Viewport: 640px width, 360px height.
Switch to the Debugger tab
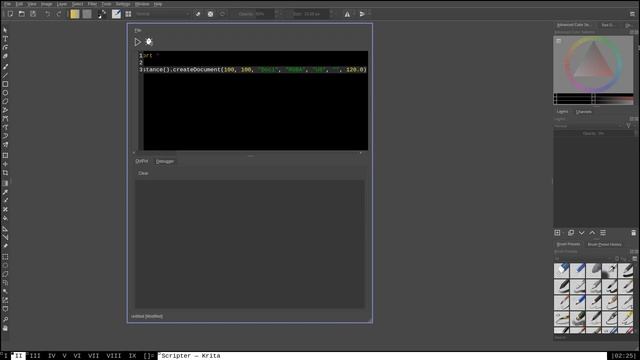[165, 161]
